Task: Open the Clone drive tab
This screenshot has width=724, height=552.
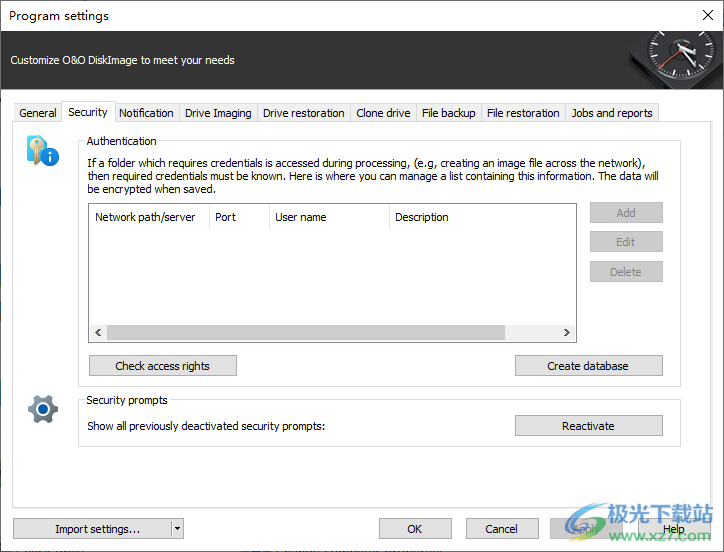Action: (383, 113)
